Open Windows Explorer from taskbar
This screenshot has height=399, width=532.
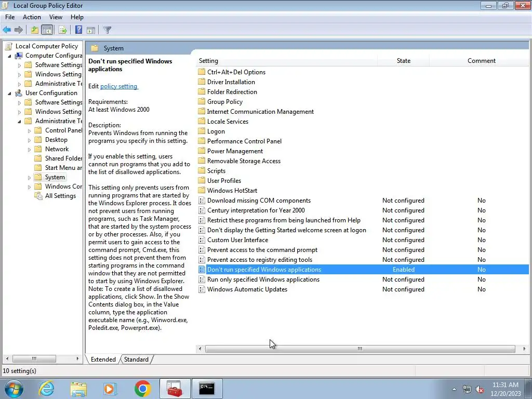tap(78, 389)
